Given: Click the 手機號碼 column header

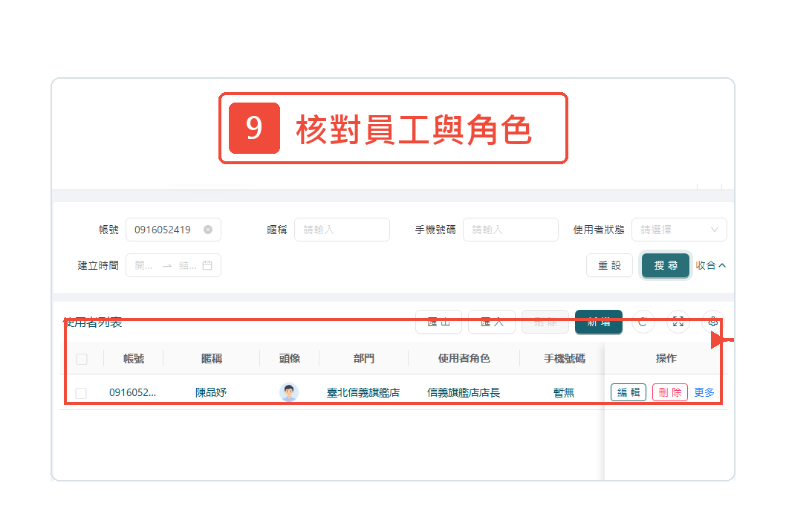Looking at the screenshot, I should click(564, 359).
